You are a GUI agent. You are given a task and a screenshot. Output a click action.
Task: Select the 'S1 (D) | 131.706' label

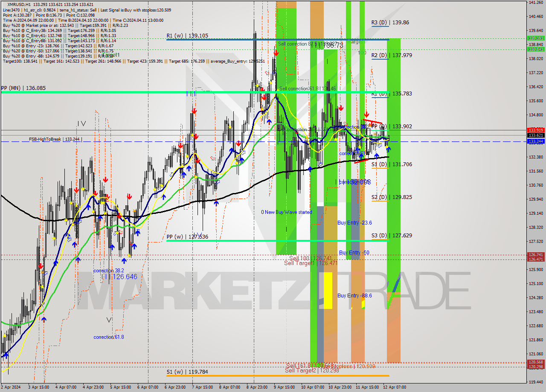tap(391, 164)
